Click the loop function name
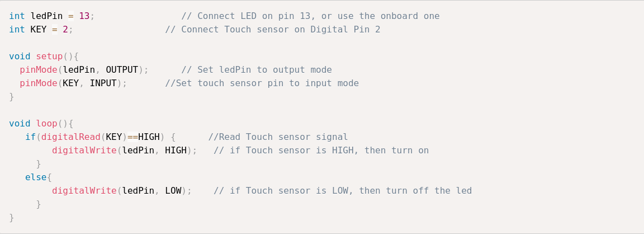 [x=46, y=124]
